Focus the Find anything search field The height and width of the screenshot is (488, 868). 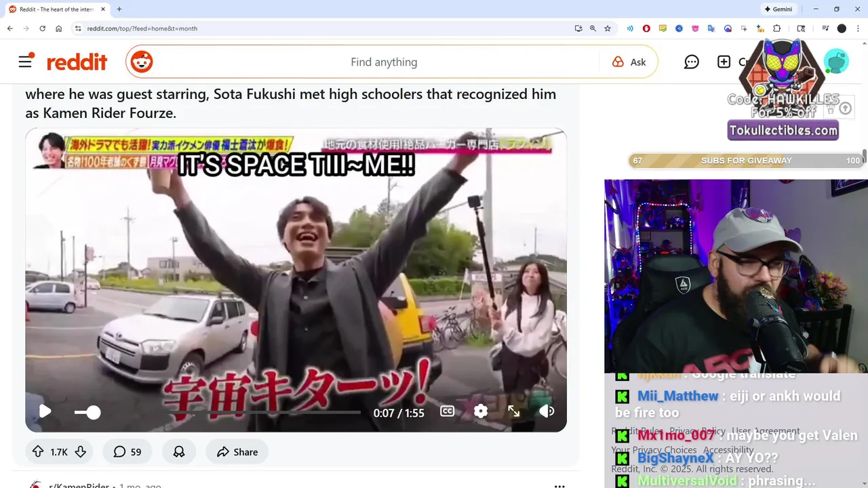coord(384,62)
